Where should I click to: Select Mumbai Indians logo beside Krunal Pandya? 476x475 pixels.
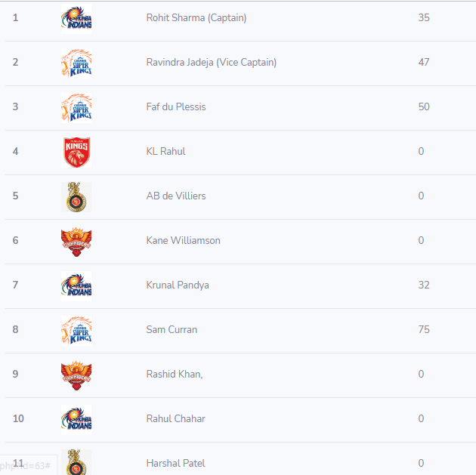tap(76, 286)
